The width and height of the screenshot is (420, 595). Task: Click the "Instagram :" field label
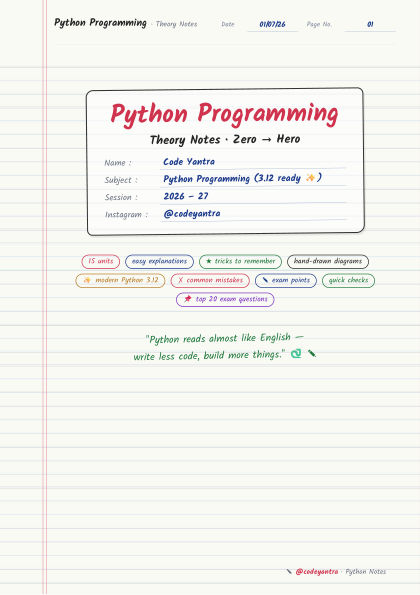(x=126, y=214)
